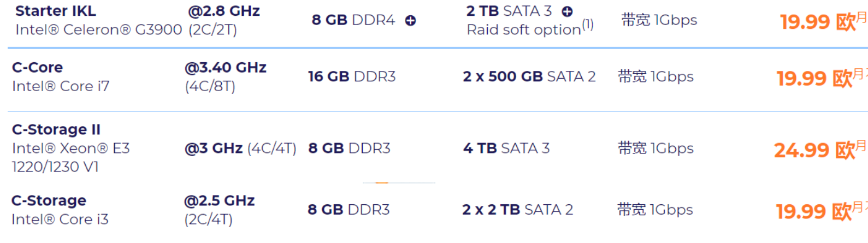Select the C-Storage Intel Core i3 server name

coord(49,201)
